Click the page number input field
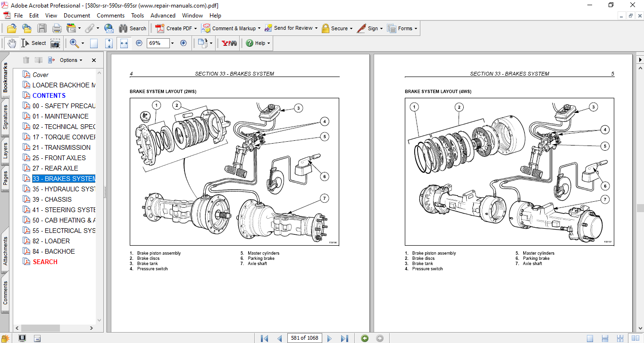 pyautogui.click(x=304, y=338)
